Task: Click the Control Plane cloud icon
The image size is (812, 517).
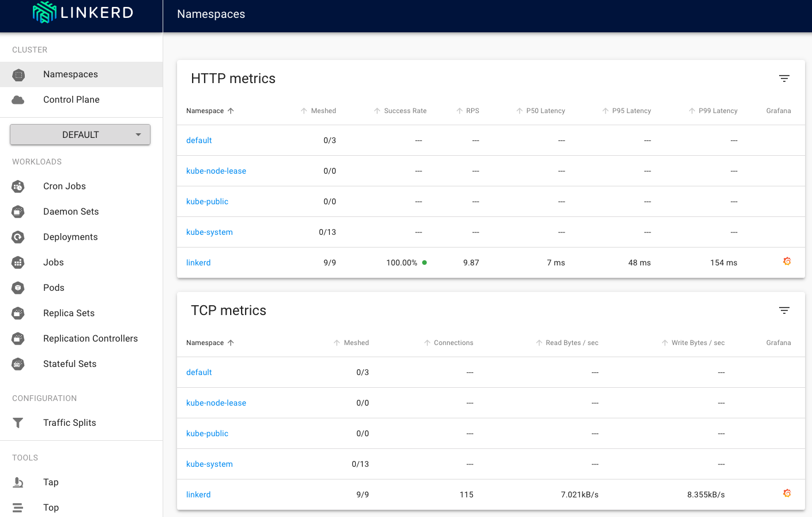Action: click(18, 100)
